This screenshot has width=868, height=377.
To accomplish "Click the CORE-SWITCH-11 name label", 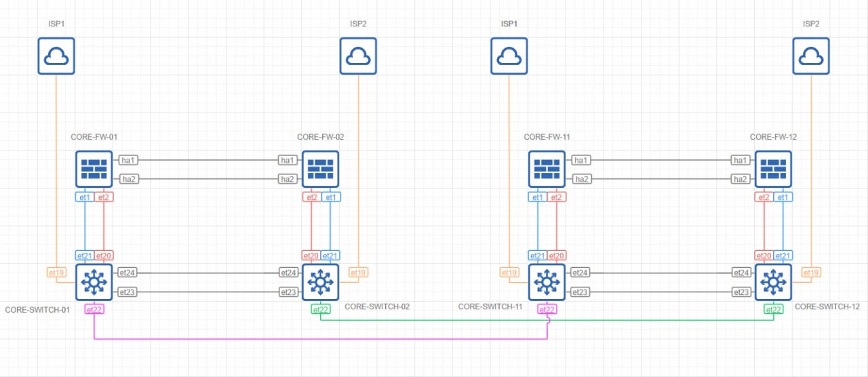I will pyautogui.click(x=490, y=306).
